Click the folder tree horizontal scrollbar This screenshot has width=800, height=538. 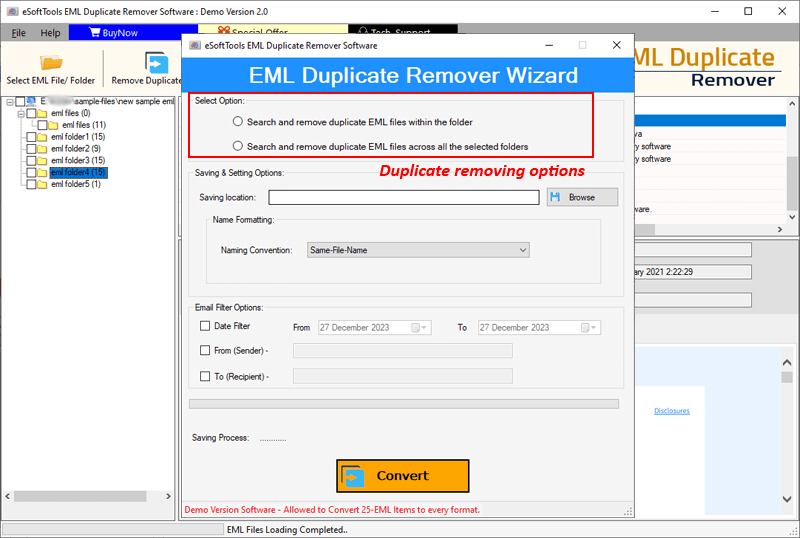[80, 496]
